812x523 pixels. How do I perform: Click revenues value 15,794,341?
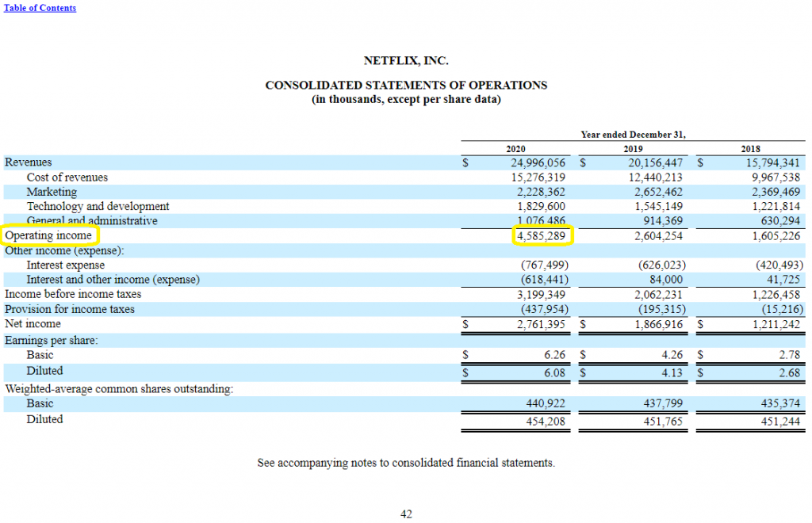click(x=773, y=163)
